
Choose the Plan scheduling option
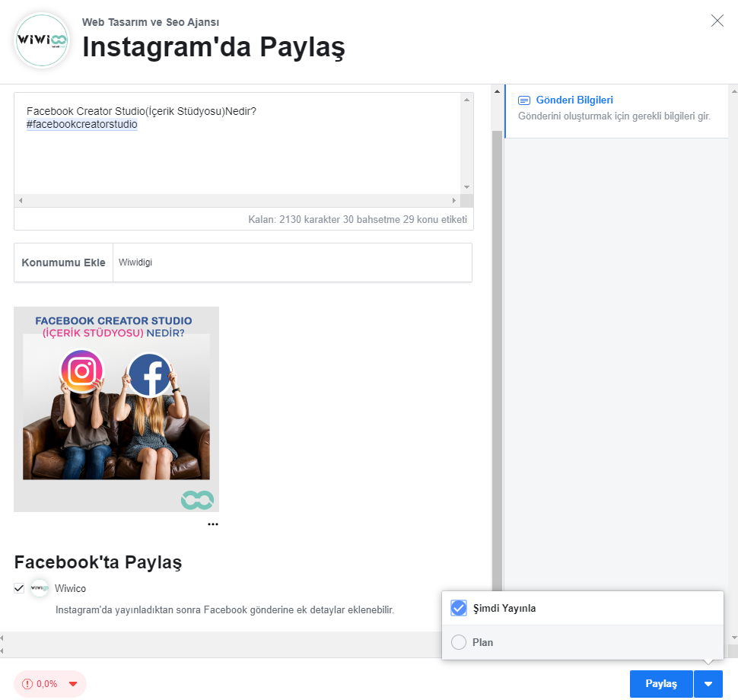tap(459, 642)
